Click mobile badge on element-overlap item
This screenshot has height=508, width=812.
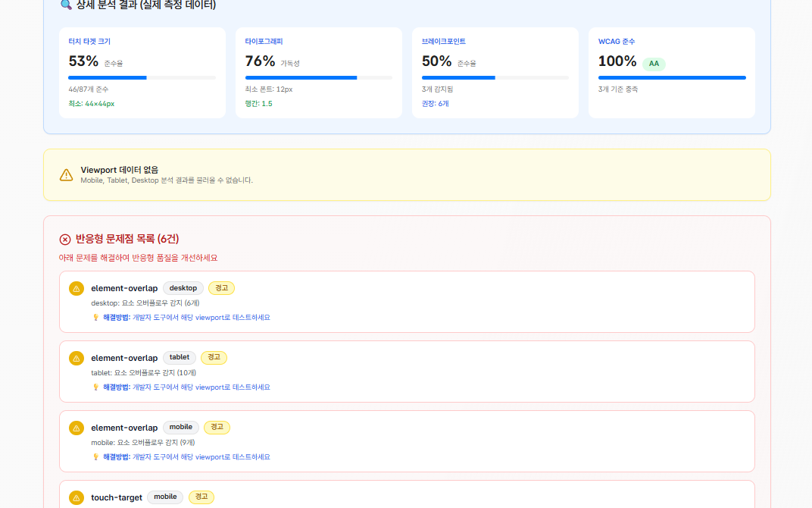pos(181,427)
